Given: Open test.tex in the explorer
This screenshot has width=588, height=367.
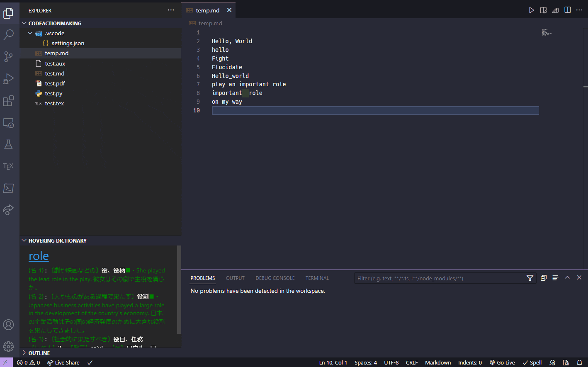Looking at the screenshot, I should [100, 103].
